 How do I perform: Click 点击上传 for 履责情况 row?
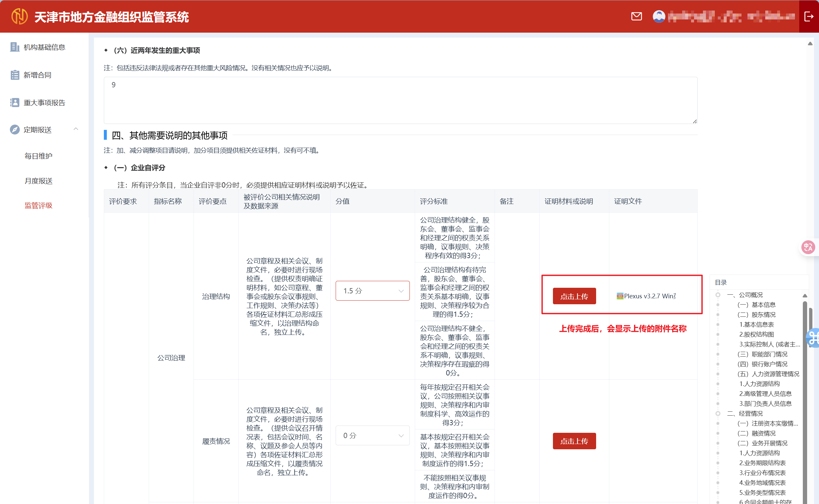(x=574, y=441)
